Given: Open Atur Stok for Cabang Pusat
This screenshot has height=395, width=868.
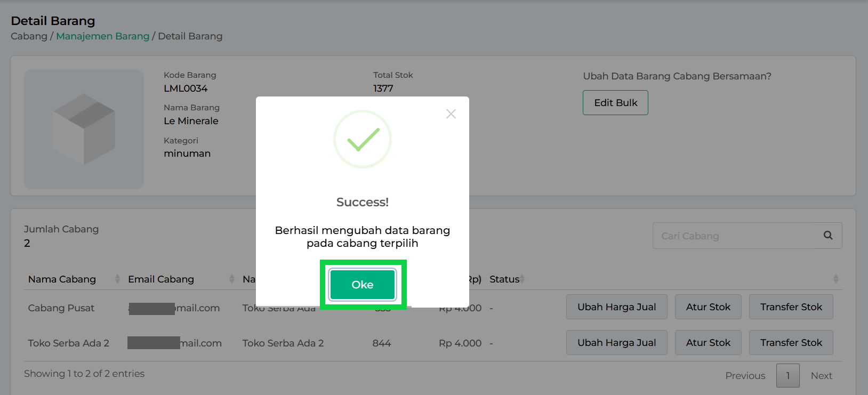Looking at the screenshot, I should coord(708,307).
